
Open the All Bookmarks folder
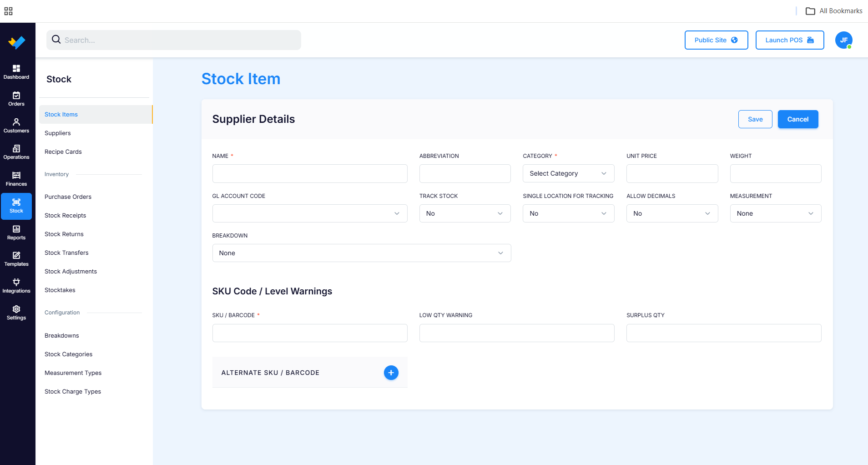pyautogui.click(x=834, y=11)
